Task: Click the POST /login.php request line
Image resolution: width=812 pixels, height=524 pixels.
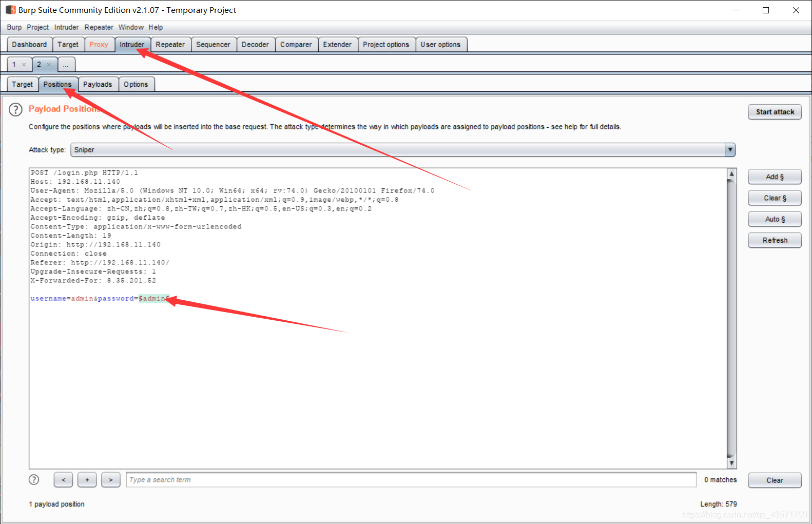Action: tap(84, 173)
